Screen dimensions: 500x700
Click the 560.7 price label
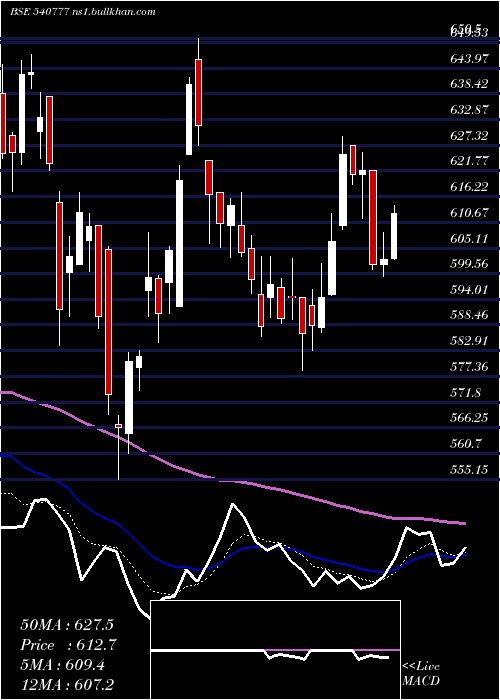[466, 444]
